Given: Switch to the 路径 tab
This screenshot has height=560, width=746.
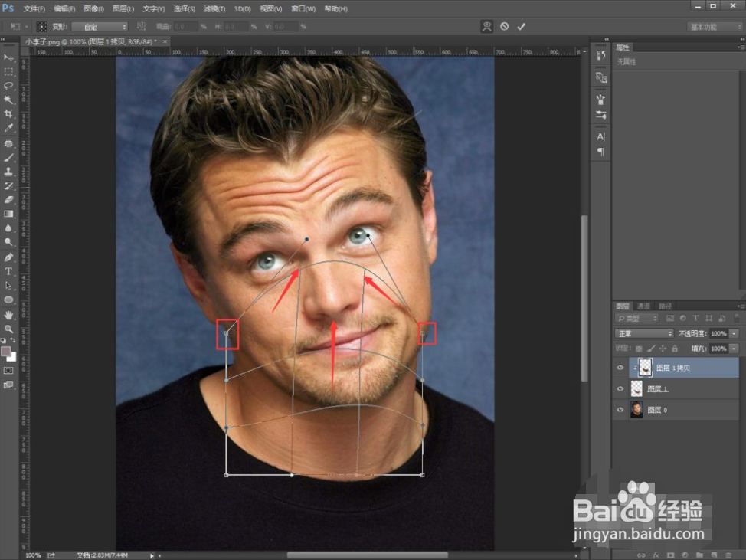Looking at the screenshot, I should pyautogui.click(x=665, y=306).
